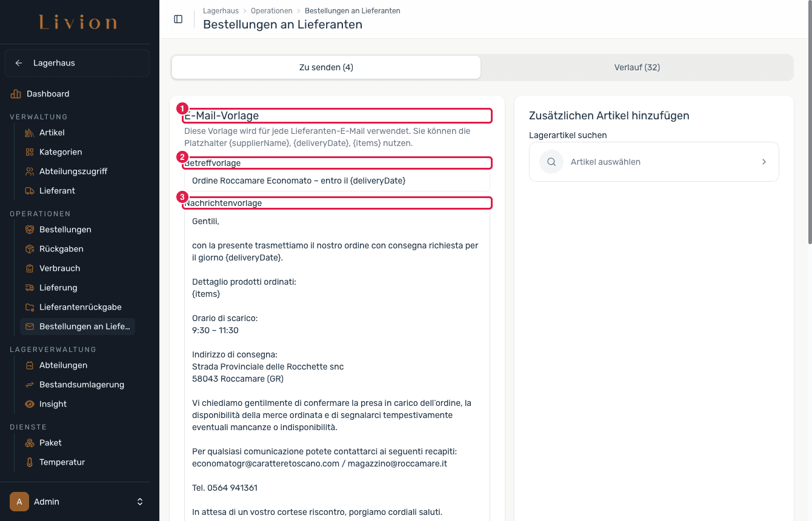The width and height of the screenshot is (812, 521).
Task: Click the Lieferantenrückgabe folder icon
Action: pyautogui.click(x=30, y=307)
